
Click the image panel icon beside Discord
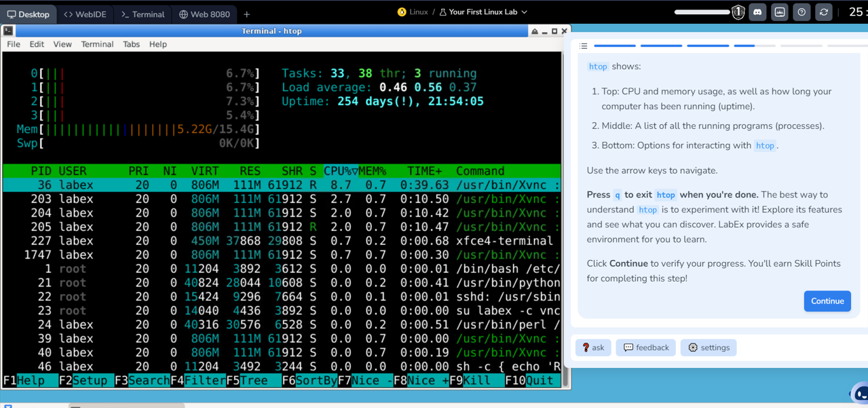[780, 12]
